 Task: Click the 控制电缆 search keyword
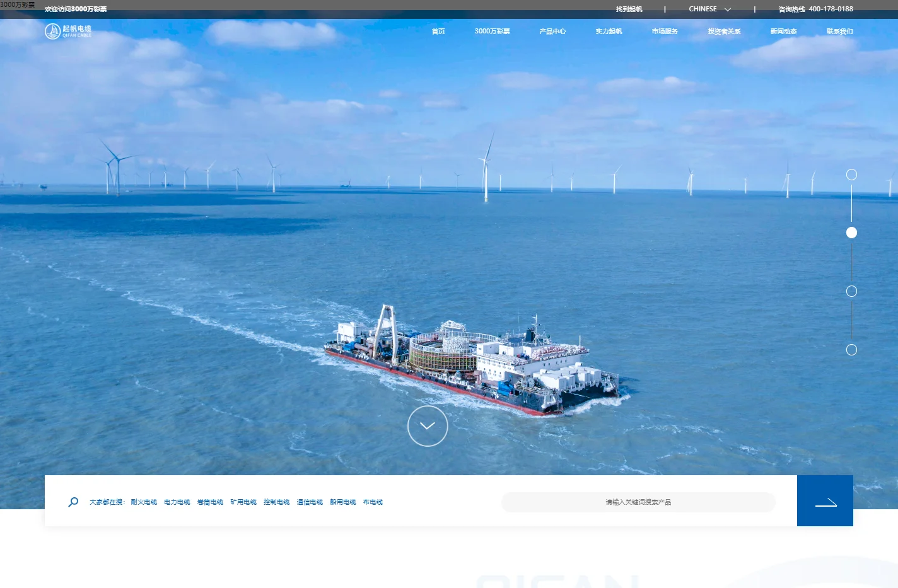(277, 502)
